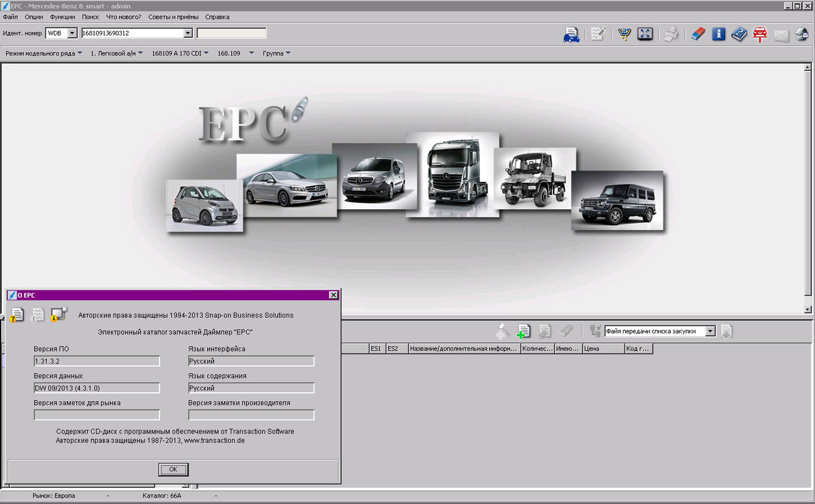
Task: Click the network transfer check icon
Action: point(595,331)
